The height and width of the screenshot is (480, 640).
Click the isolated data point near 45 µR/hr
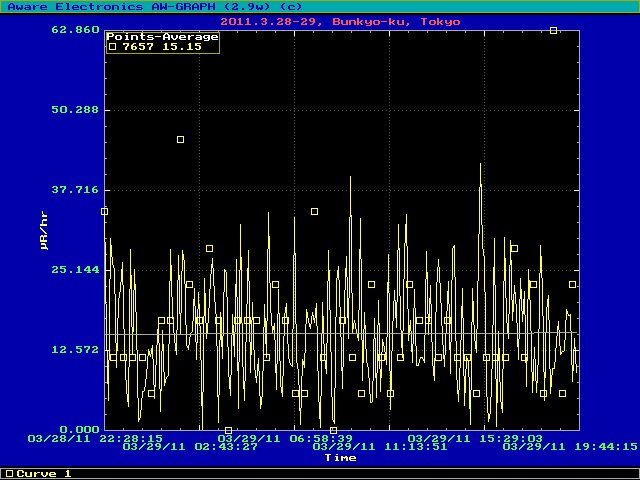pyautogui.click(x=180, y=140)
